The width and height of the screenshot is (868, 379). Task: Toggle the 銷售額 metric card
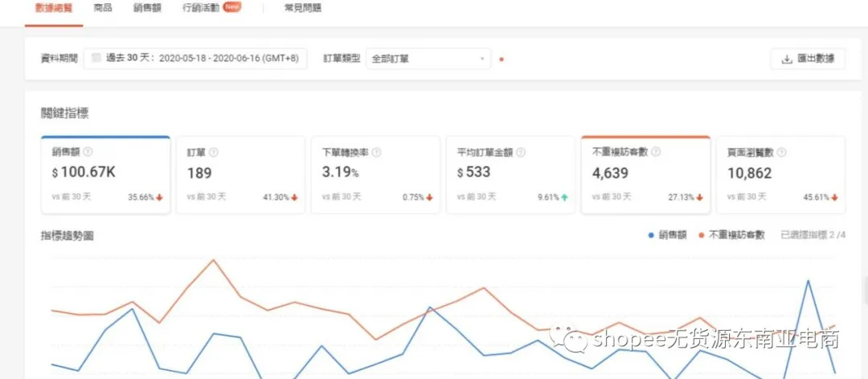coord(106,175)
